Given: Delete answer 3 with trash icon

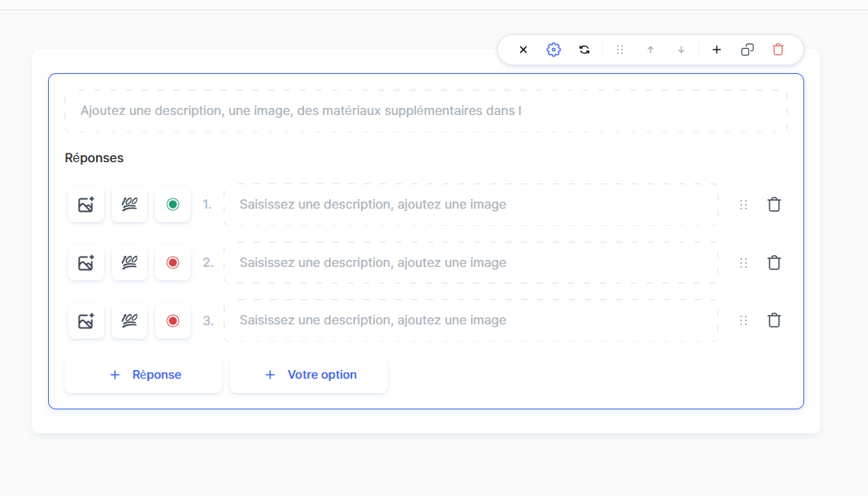Looking at the screenshot, I should click(x=774, y=320).
